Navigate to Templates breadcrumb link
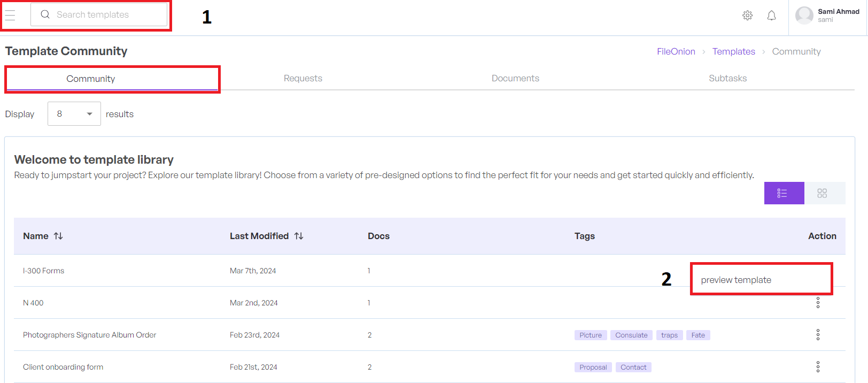This screenshot has width=868, height=383. pyautogui.click(x=733, y=51)
